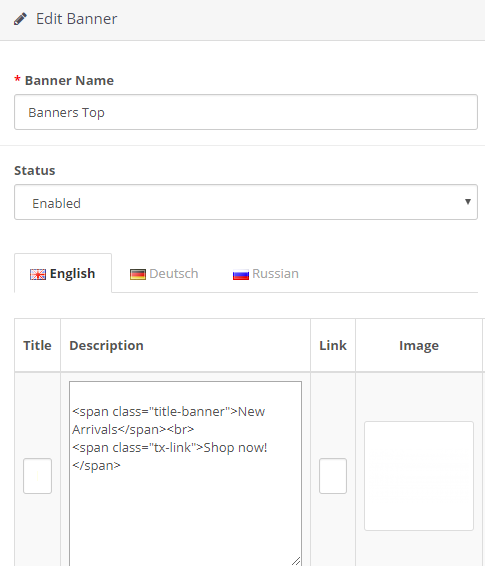Click the Description column header

(x=106, y=345)
